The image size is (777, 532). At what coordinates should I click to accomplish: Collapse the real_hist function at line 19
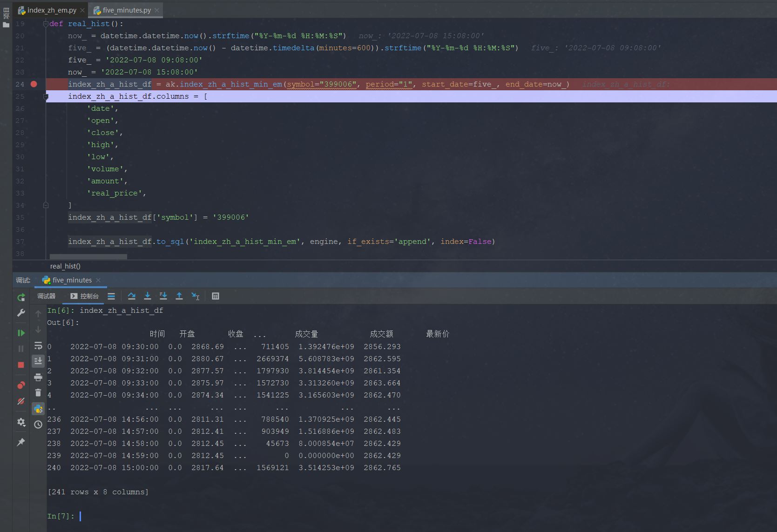pyautogui.click(x=46, y=24)
